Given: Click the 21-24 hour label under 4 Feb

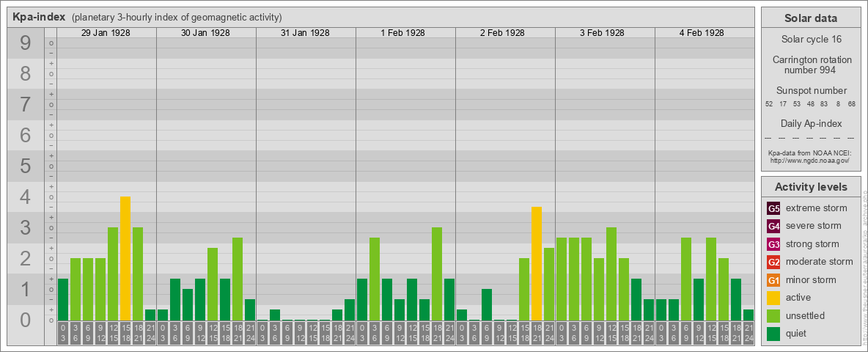Looking at the screenshot, I should tap(749, 334).
